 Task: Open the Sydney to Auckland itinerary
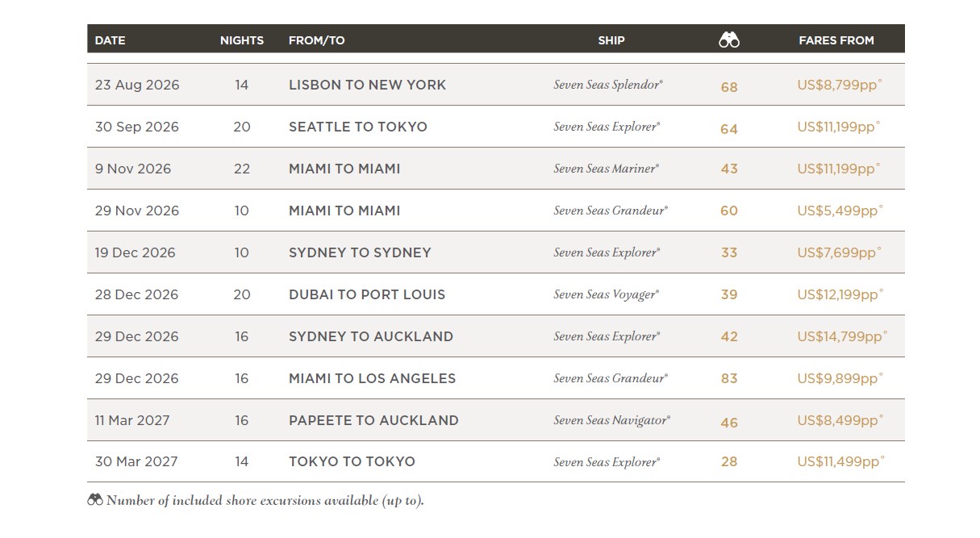click(x=371, y=336)
